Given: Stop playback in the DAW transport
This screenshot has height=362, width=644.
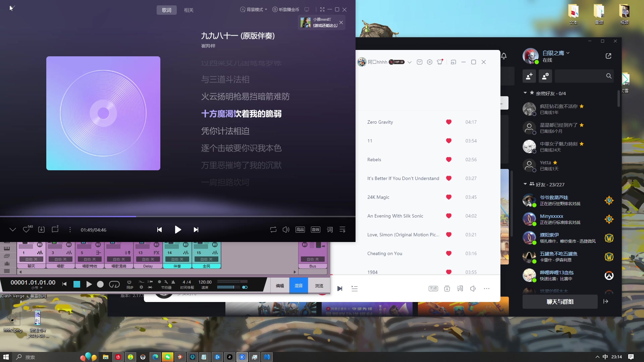Looking at the screenshot, I should 77,284.
